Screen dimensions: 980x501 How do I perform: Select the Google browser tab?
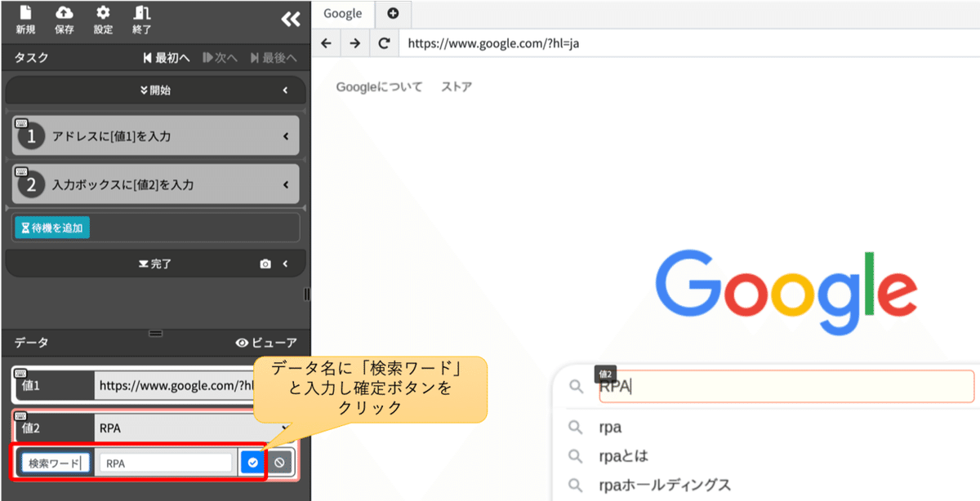[x=342, y=13]
